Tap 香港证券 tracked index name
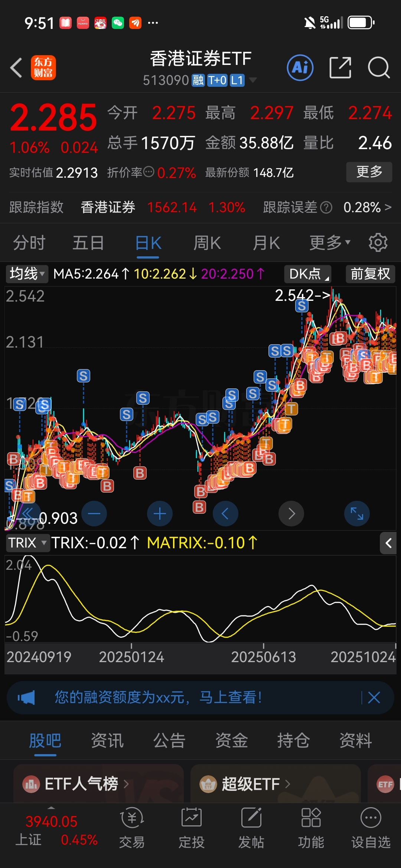 tap(108, 207)
